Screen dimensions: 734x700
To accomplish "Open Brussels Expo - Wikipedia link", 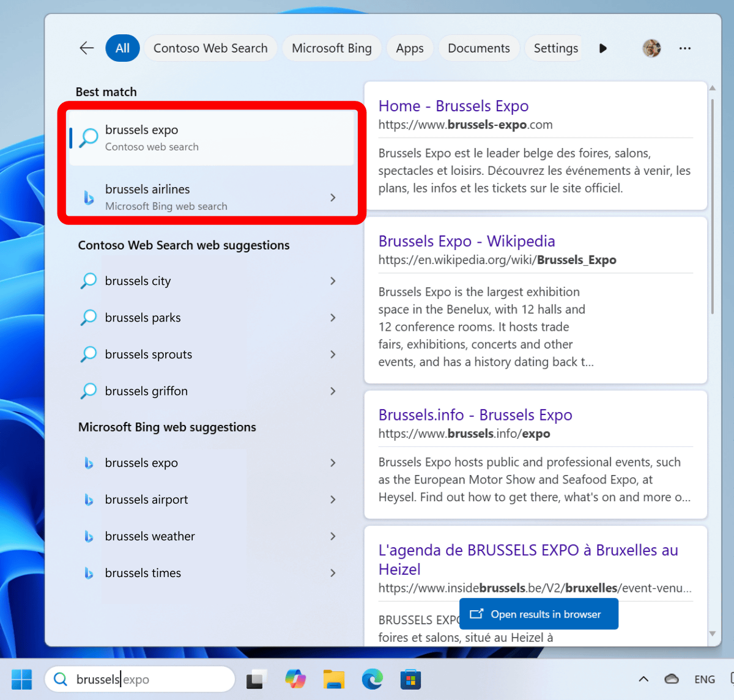I will pos(467,241).
